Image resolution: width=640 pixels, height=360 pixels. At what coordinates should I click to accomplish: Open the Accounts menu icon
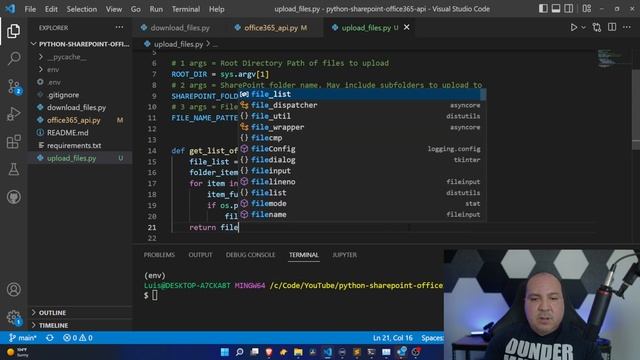13,289
